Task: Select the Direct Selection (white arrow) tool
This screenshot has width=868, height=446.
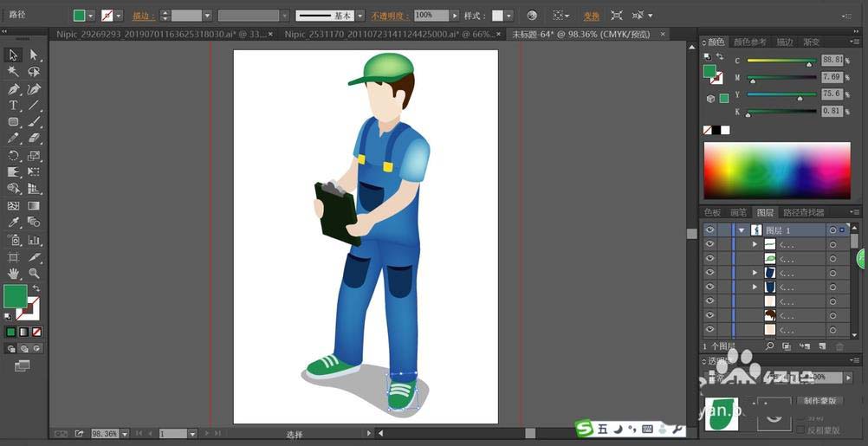Action: click(x=34, y=55)
